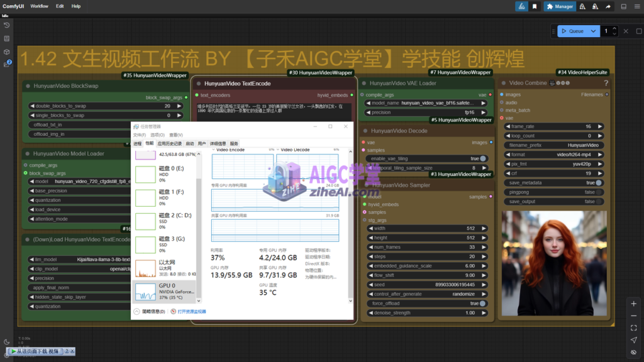This screenshot has width=644, height=362.
Task: Open the hamburger menu icon at top right
Action: point(637,6)
